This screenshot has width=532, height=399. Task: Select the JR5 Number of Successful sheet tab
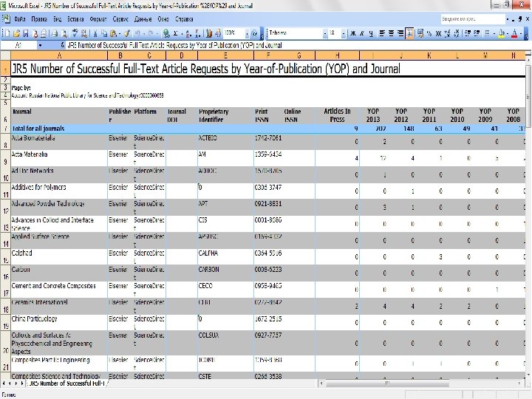68,383
